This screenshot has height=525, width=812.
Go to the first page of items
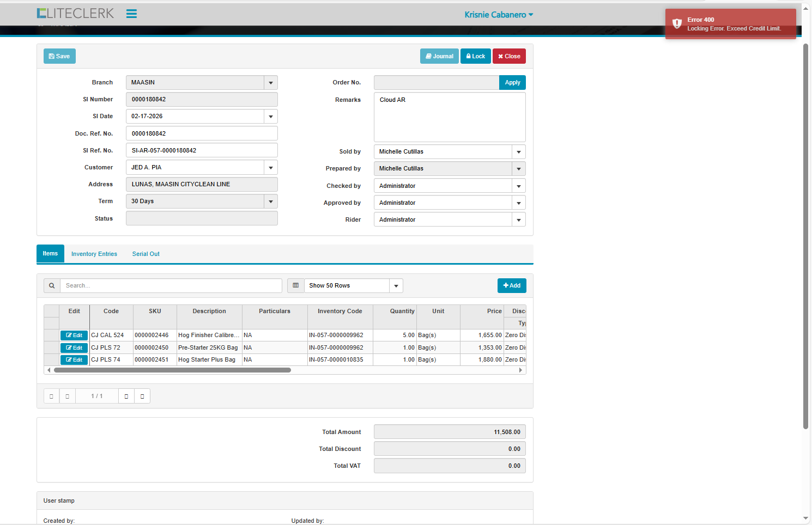tap(51, 396)
